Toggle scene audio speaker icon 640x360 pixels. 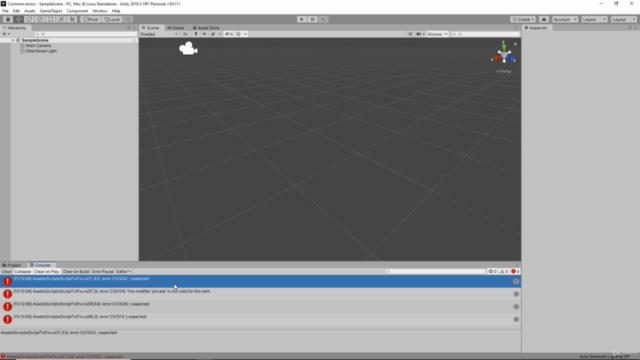coord(204,34)
